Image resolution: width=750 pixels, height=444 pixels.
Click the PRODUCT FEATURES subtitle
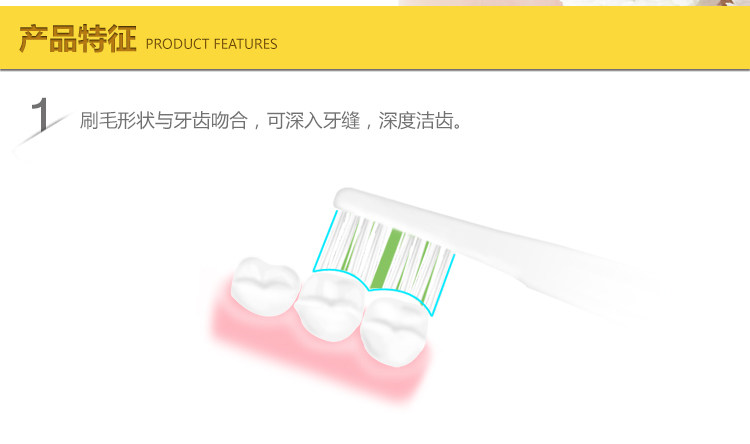(x=211, y=44)
